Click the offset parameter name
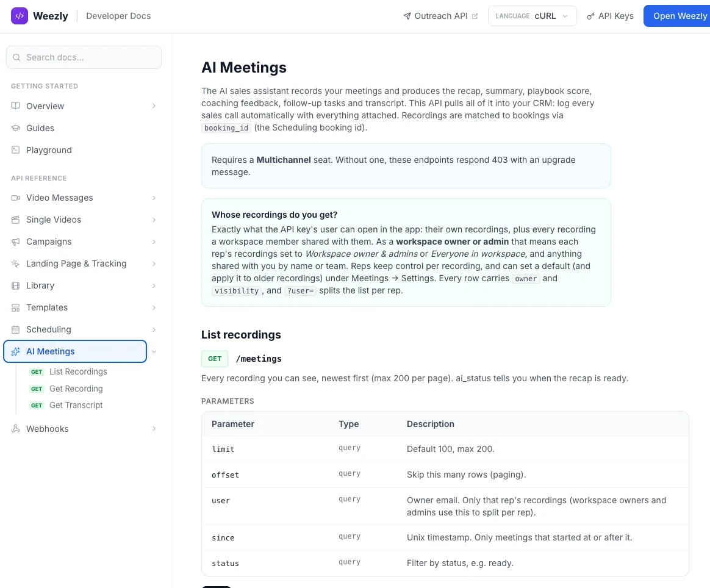 [x=225, y=475]
